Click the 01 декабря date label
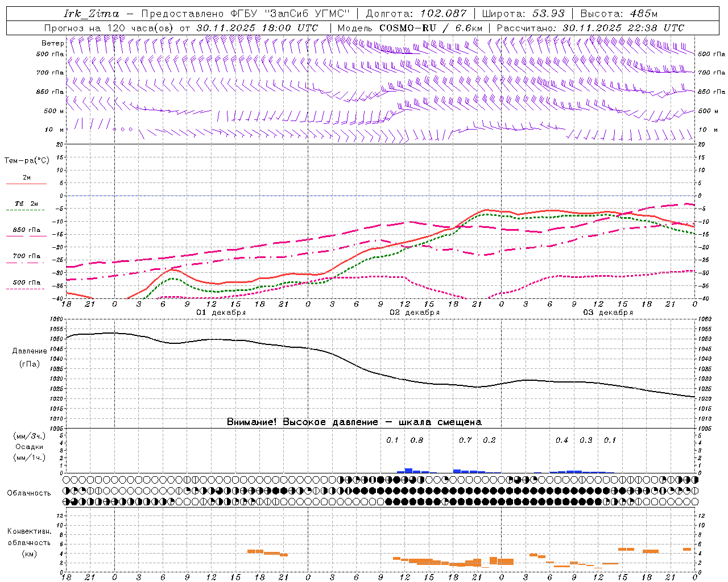 [221, 313]
